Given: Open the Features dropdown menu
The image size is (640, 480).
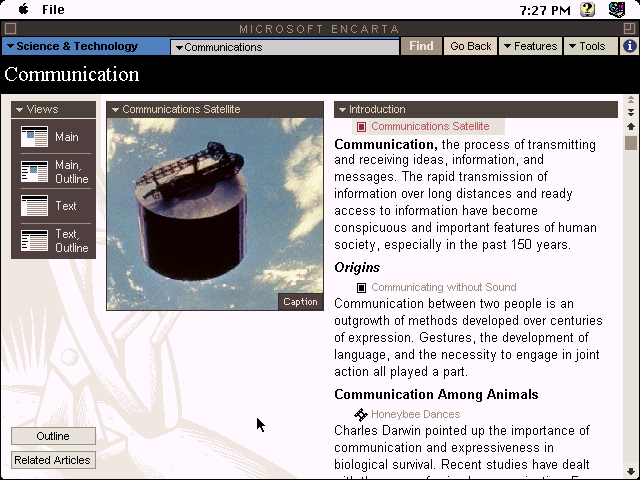Looking at the screenshot, I should click(531, 46).
